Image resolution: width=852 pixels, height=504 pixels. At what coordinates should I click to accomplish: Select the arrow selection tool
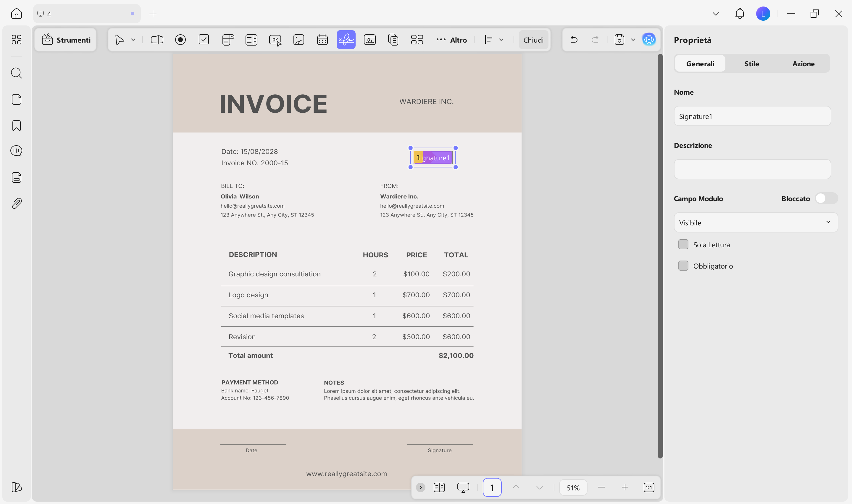(x=120, y=40)
